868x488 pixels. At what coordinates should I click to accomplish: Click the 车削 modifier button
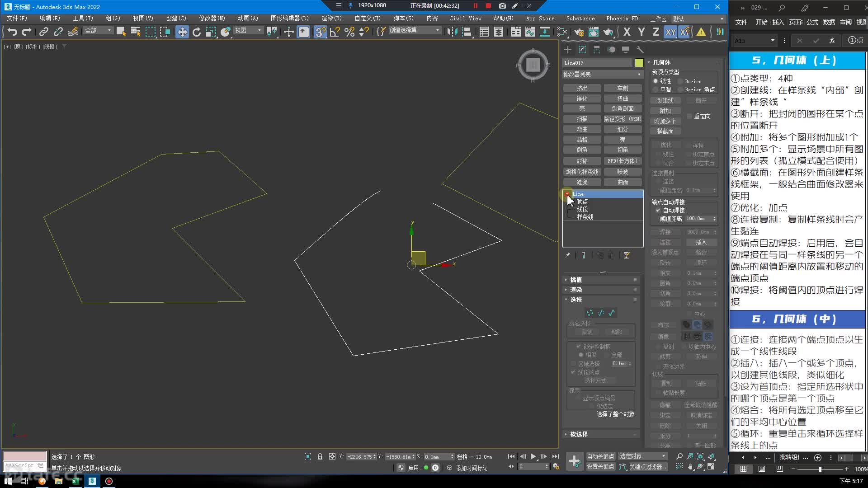623,88
